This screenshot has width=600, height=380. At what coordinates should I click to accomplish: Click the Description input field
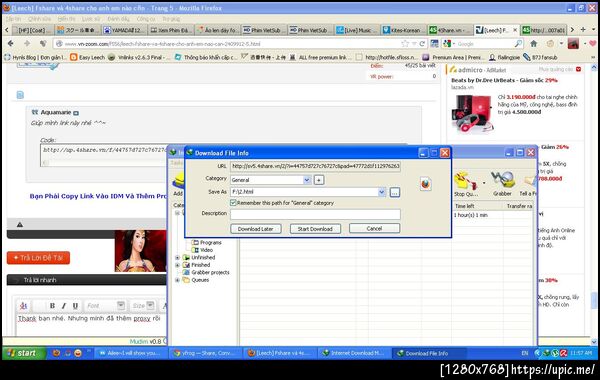point(315,214)
